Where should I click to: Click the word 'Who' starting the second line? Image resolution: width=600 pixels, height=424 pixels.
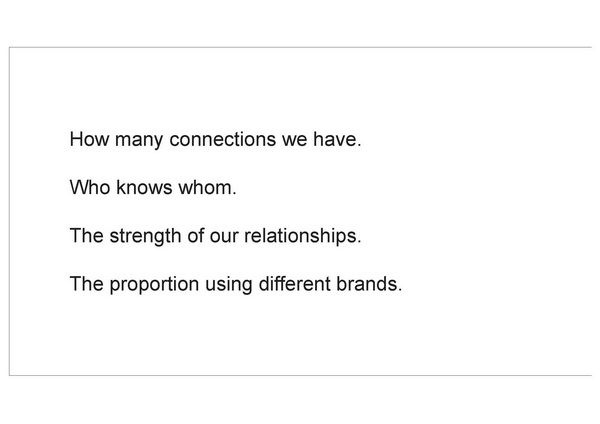point(90,188)
